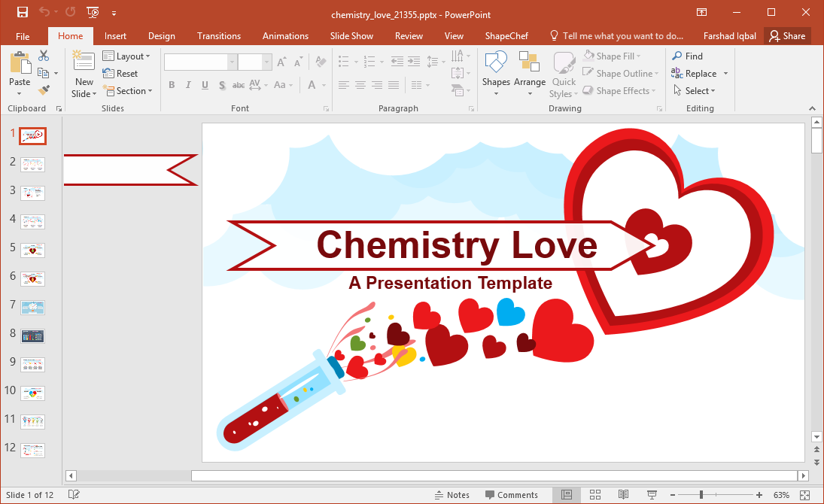This screenshot has height=504, width=824.
Task: Toggle Italic formatting on
Action: 187,85
